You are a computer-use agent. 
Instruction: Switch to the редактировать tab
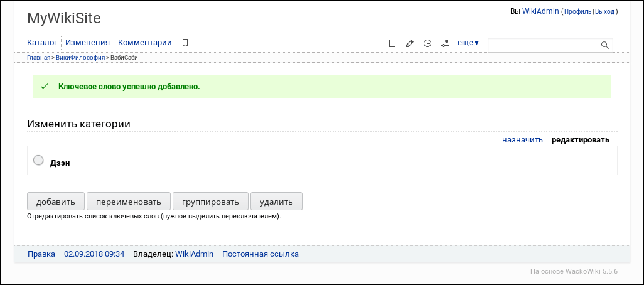pos(581,140)
